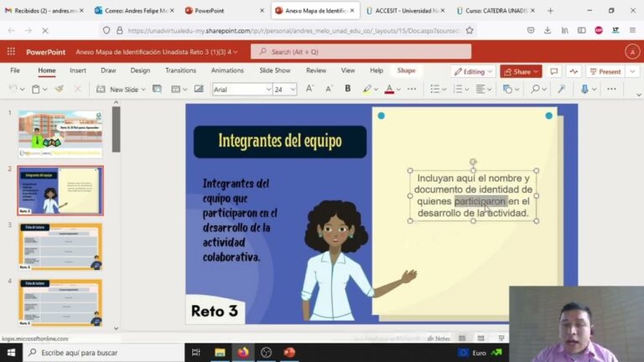Decrease font size with small A
Image resolution: width=644 pixels, height=362 pixels.
[x=329, y=89]
